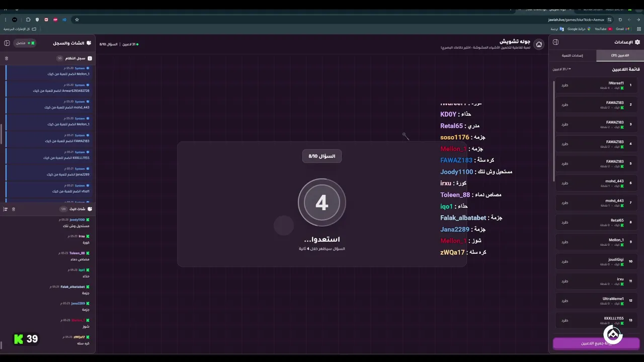
Task: Click the السؤال 8/10 question badge
Action: tap(322, 156)
